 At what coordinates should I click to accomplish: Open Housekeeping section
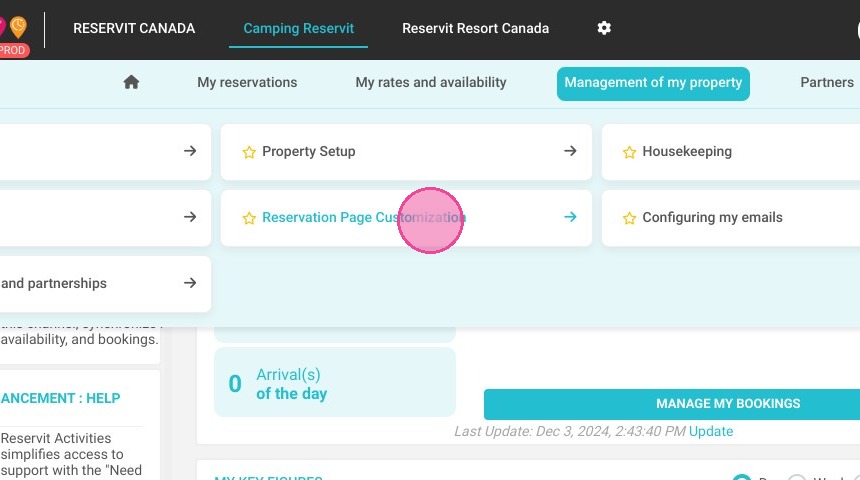pos(731,152)
